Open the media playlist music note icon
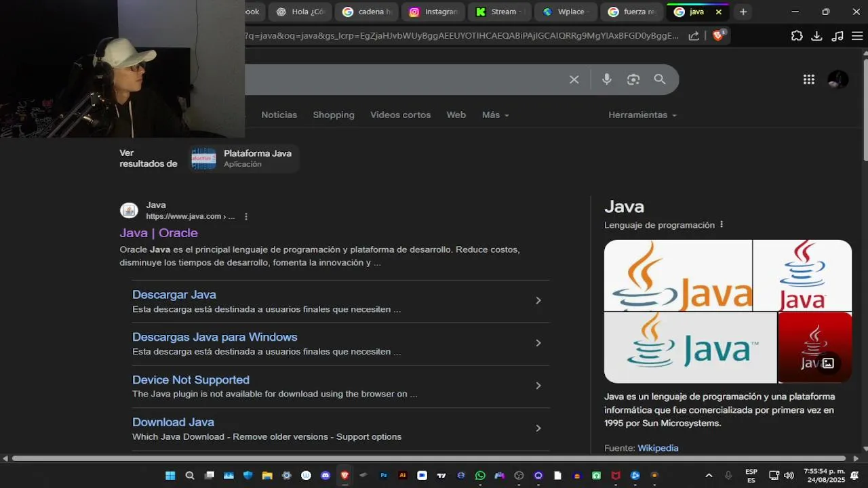The height and width of the screenshot is (488, 868). click(x=837, y=36)
